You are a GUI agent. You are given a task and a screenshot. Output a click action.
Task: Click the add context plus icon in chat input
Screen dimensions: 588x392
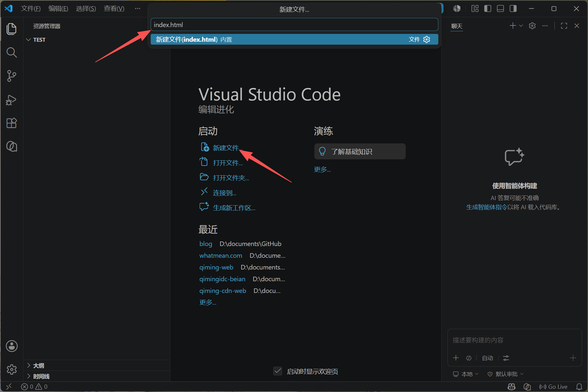[x=456, y=358]
